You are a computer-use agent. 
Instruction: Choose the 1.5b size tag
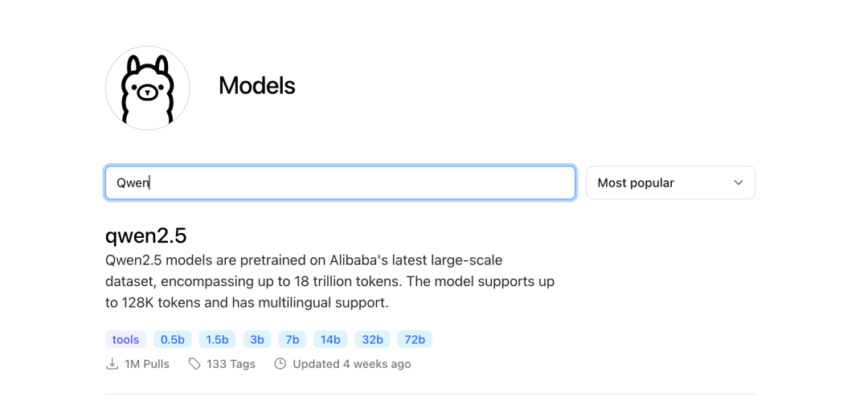click(x=218, y=340)
